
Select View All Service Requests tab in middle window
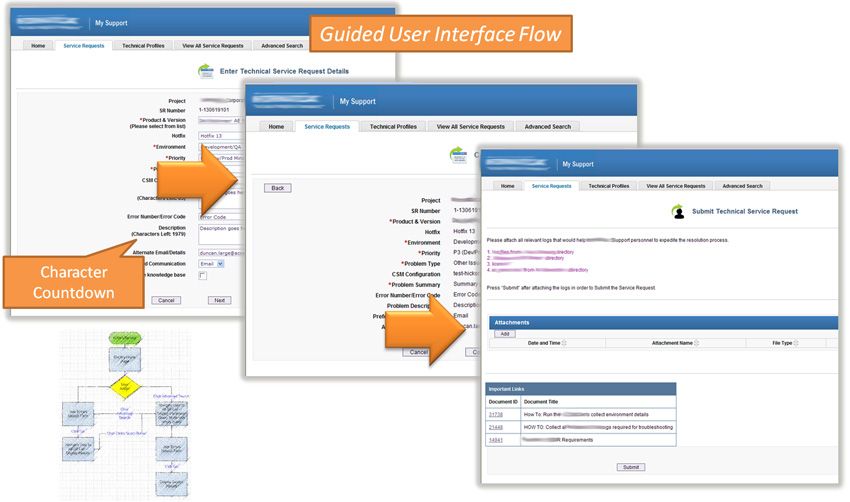(x=470, y=127)
